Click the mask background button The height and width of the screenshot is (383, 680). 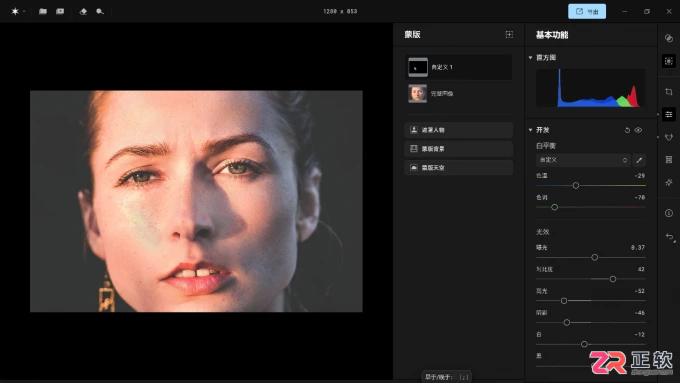pos(458,149)
